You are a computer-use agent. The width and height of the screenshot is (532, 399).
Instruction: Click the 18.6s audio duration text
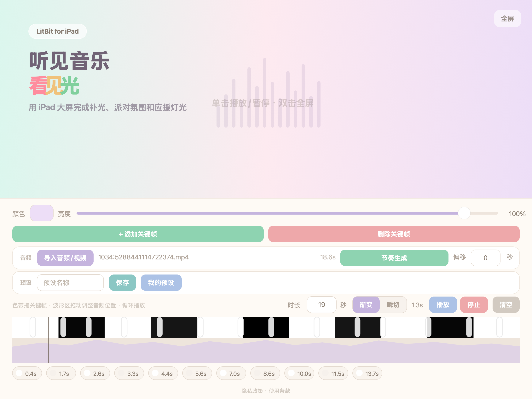click(327, 257)
